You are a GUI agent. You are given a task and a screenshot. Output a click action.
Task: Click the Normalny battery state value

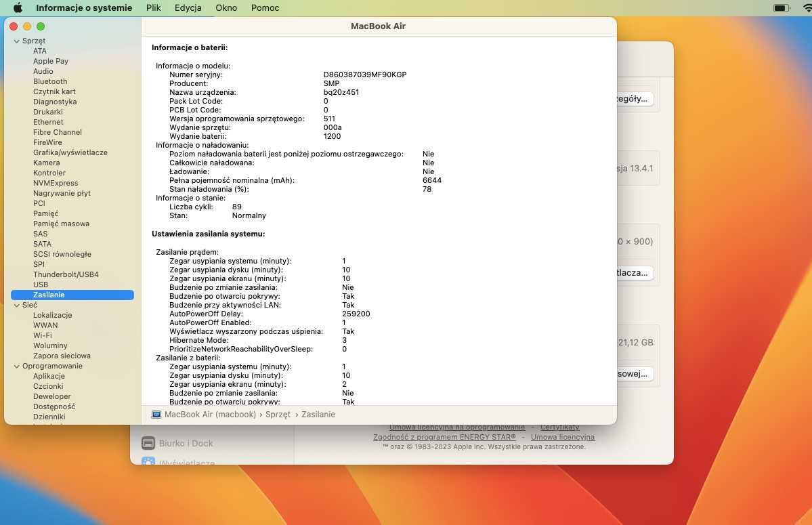point(249,215)
